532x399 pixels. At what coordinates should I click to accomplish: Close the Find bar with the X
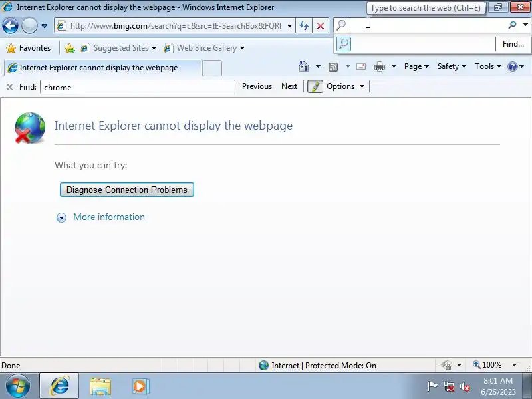(x=9, y=87)
